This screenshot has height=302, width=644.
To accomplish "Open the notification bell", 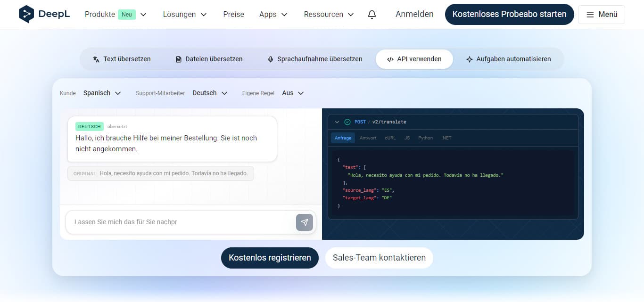I will point(372,15).
